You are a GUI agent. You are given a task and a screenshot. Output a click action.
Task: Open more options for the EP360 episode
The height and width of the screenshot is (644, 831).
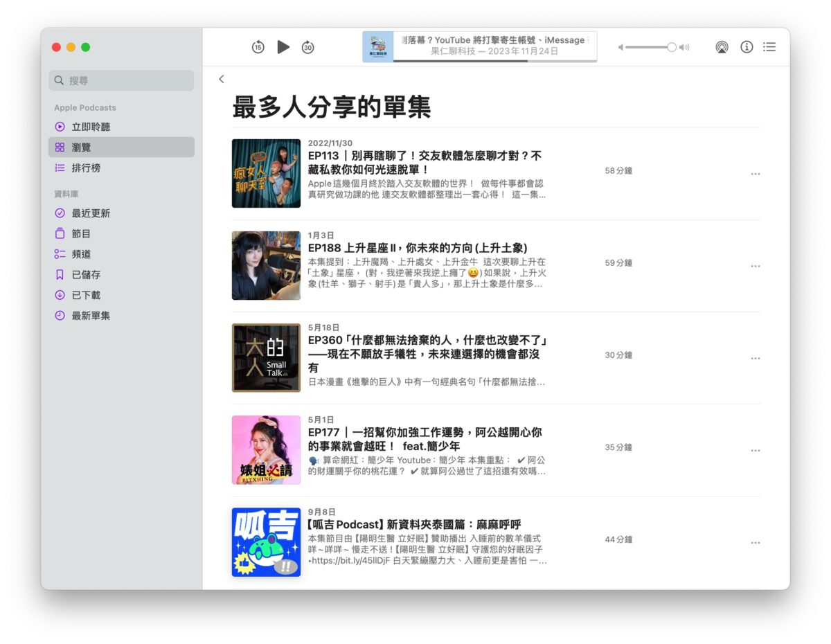(x=756, y=358)
